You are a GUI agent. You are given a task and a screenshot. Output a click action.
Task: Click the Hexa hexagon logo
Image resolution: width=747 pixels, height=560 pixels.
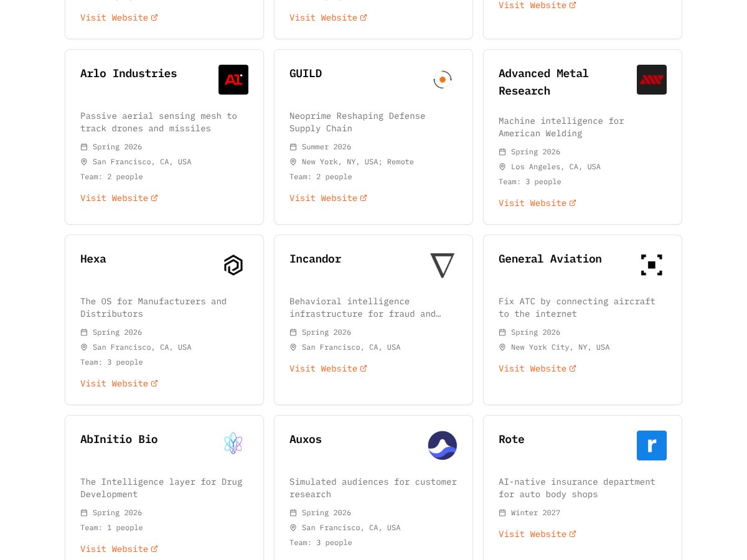pyautogui.click(x=233, y=265)
